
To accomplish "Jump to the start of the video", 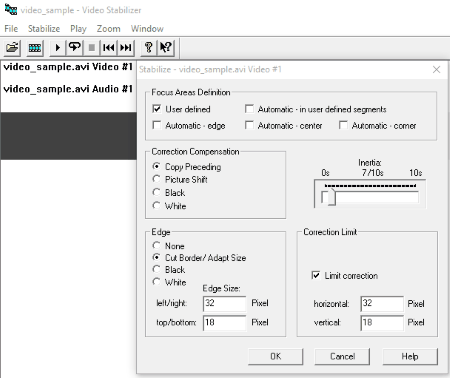I will [x=109, y=48].
